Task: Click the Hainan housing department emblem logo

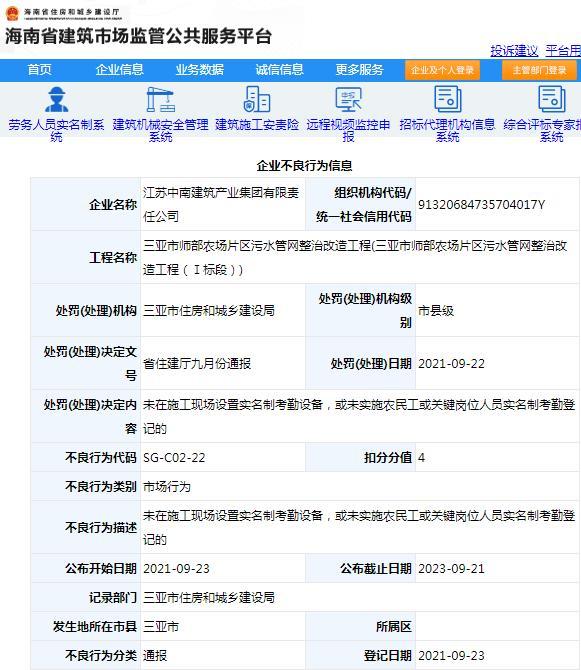Action: point(13,13)
